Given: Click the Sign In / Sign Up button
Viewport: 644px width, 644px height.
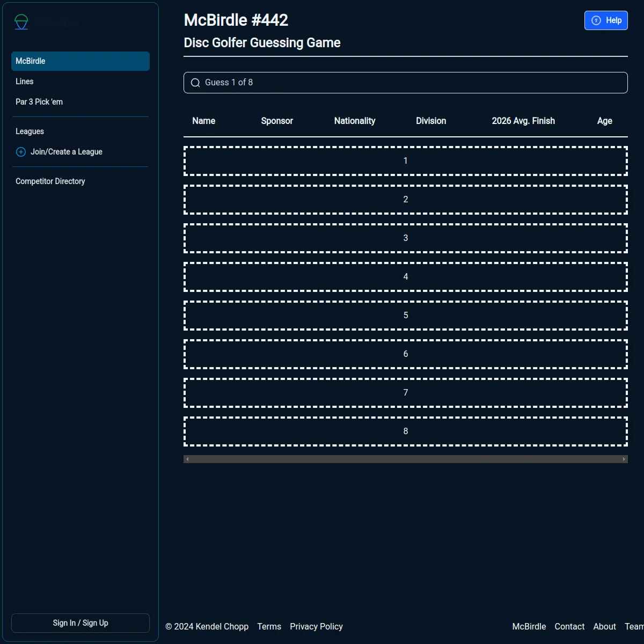Looking at the screenshot, I should (80, 623).
